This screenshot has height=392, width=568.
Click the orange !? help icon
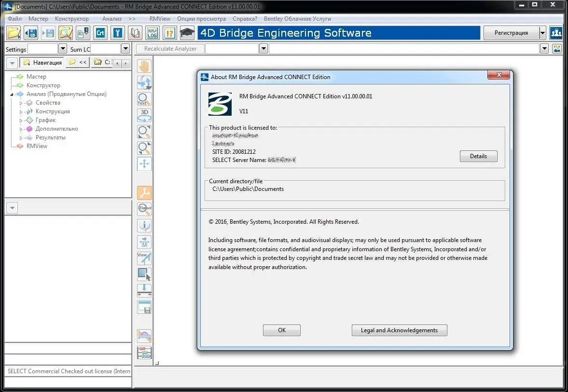click(169, 33)
